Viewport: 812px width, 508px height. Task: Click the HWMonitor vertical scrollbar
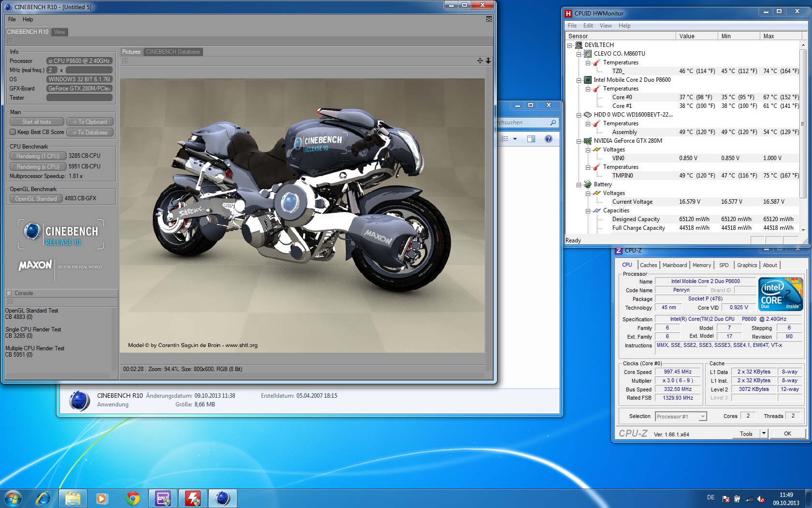point(803,137)
